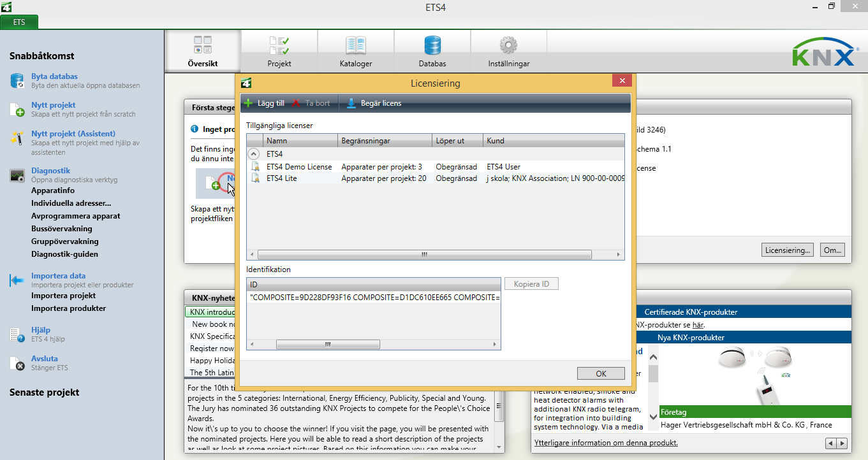868x460 pixels.
Task: Click the OK button in Licensiering
Action: [x=601, y=373]
